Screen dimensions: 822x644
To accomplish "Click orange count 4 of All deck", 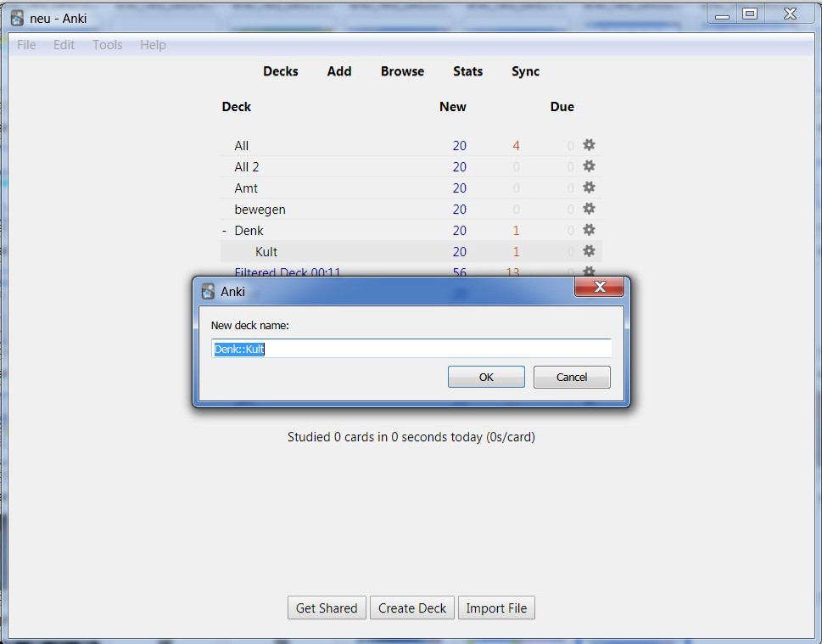I will click(516, 146).
